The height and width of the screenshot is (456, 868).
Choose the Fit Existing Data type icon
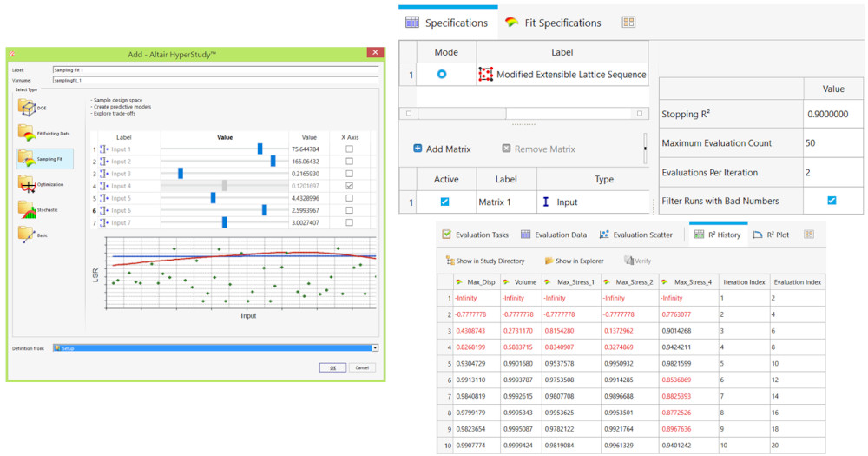(27, 133)
